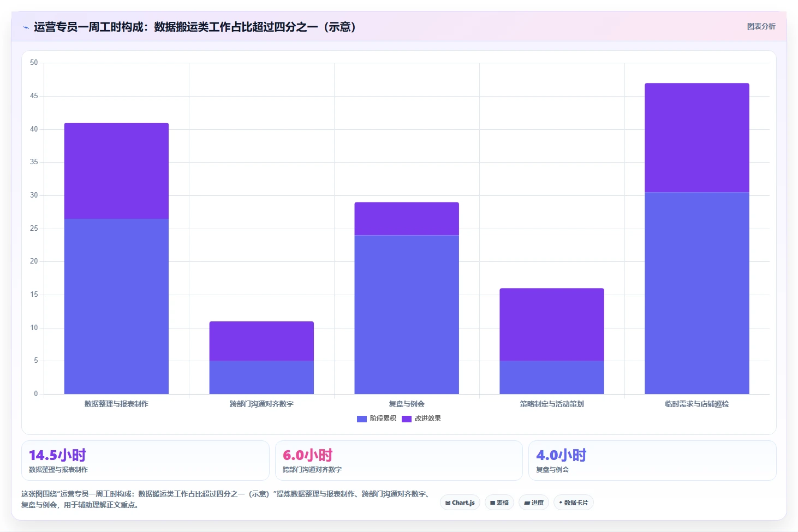Click the purple segment of the 策略制定与活动策划 bar
The width and height of the screenshot is (798, 532).
pos(552,325)
